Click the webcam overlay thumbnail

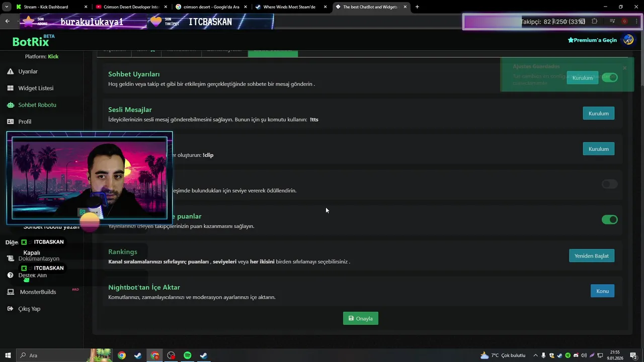click(90, 178)
